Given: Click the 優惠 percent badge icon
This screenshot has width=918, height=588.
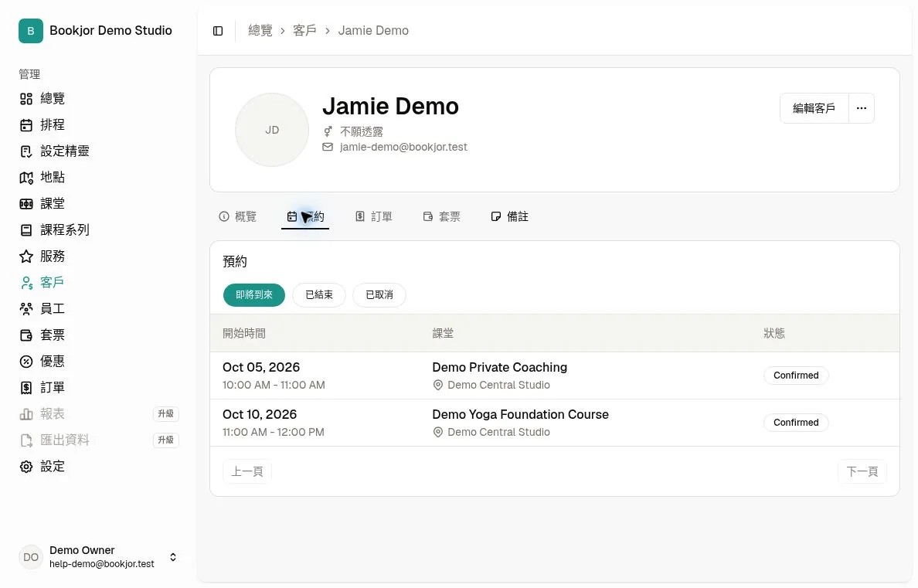Looking at the screenshot, I should pos(25,362).
